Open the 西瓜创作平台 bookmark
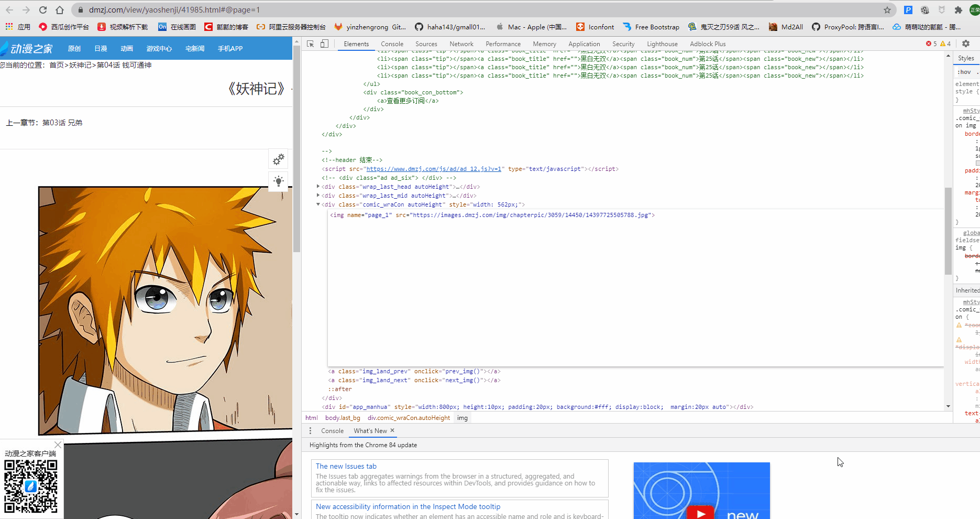This screenshot has width=980, height=519. point(63,27)
